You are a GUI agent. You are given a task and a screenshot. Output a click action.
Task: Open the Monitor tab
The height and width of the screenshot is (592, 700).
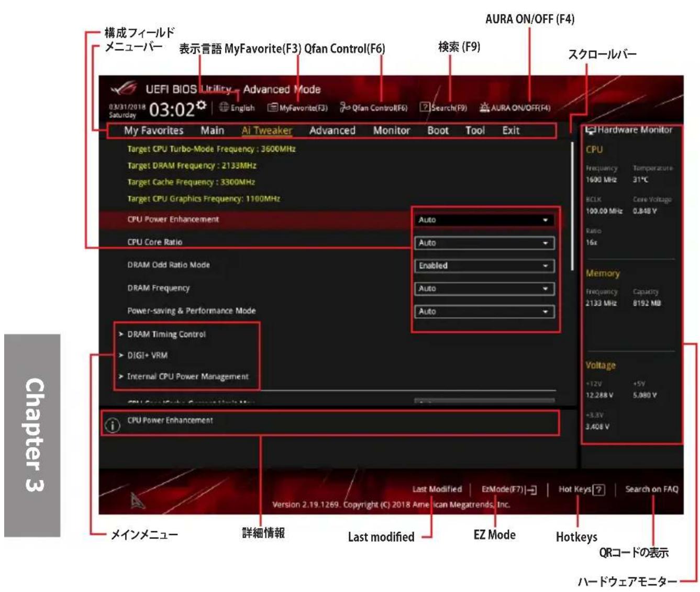(391, 130)
